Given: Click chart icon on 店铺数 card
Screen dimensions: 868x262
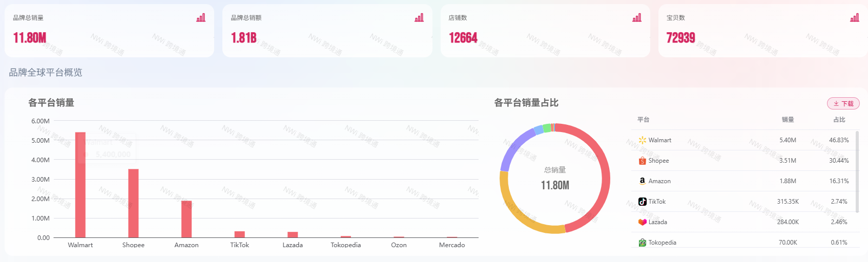Looking at the screenshot, I should tap(637, 18).
